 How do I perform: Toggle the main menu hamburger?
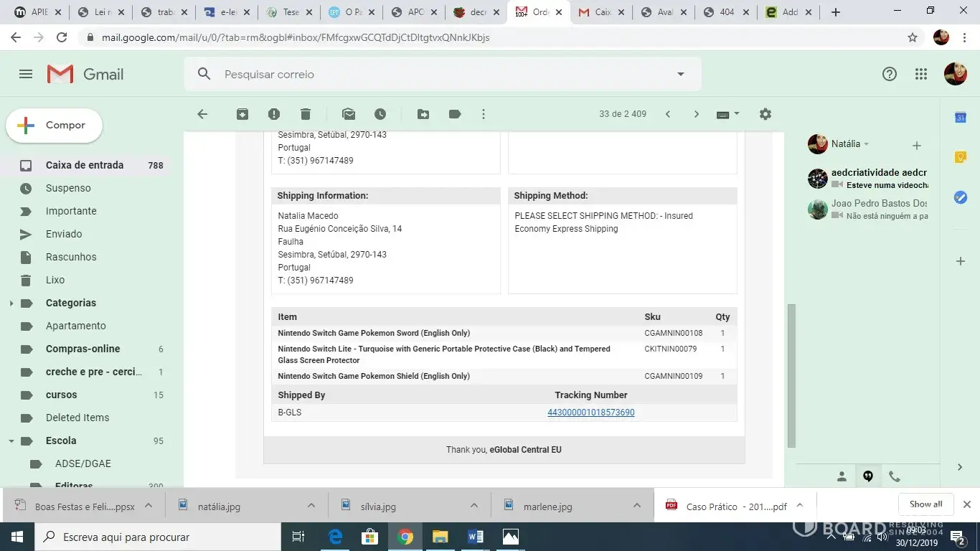point(26,74)
